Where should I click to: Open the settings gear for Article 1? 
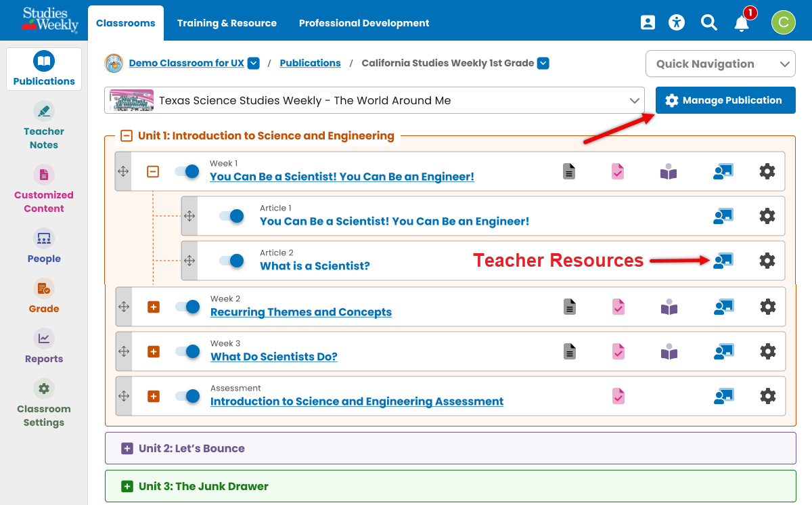[767, 216]
